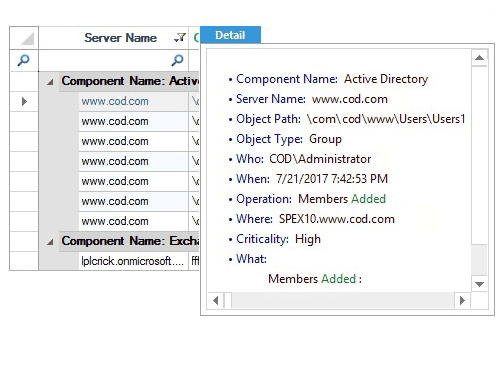Click the Server Name filter input field

113,60
